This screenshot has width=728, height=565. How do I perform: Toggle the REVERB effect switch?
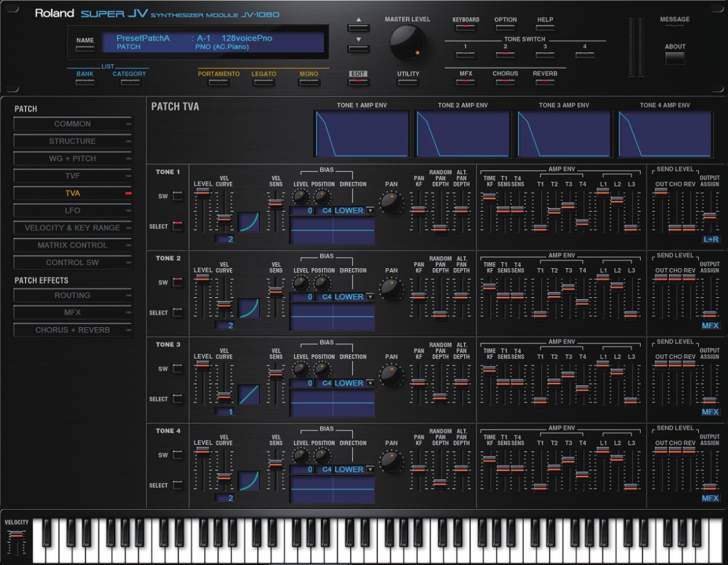point(545,82)
